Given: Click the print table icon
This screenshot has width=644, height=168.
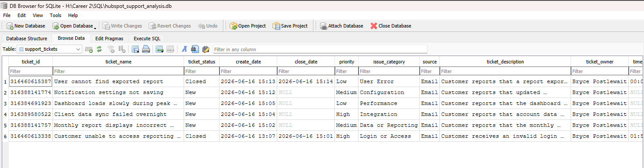Looking at the screenshot, I should pos(146,49).
